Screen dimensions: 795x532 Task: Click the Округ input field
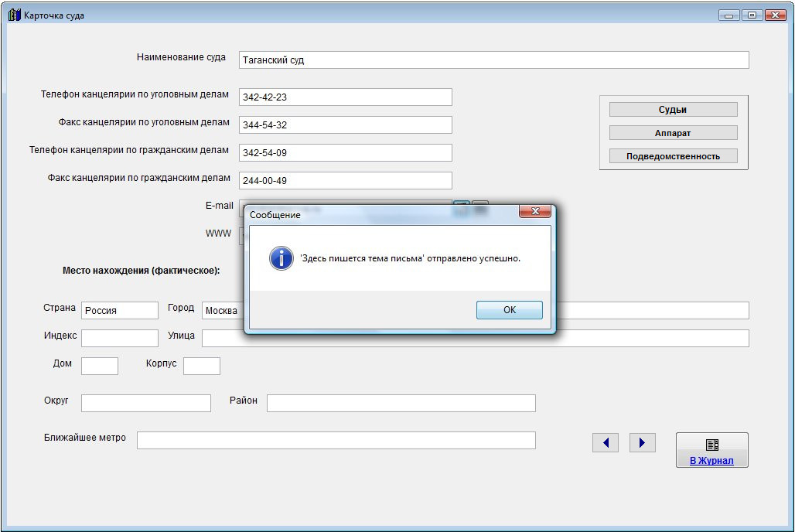(146, 403)
